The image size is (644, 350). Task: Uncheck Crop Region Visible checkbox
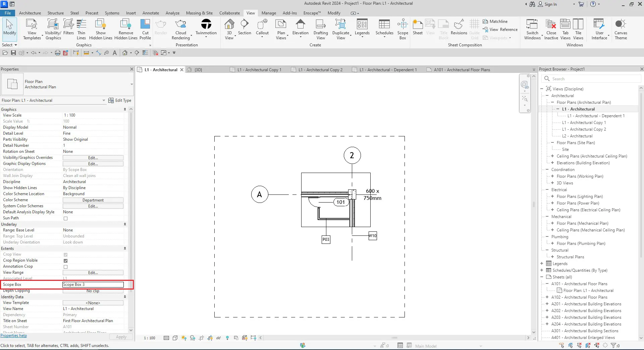[x=66, y=261]
